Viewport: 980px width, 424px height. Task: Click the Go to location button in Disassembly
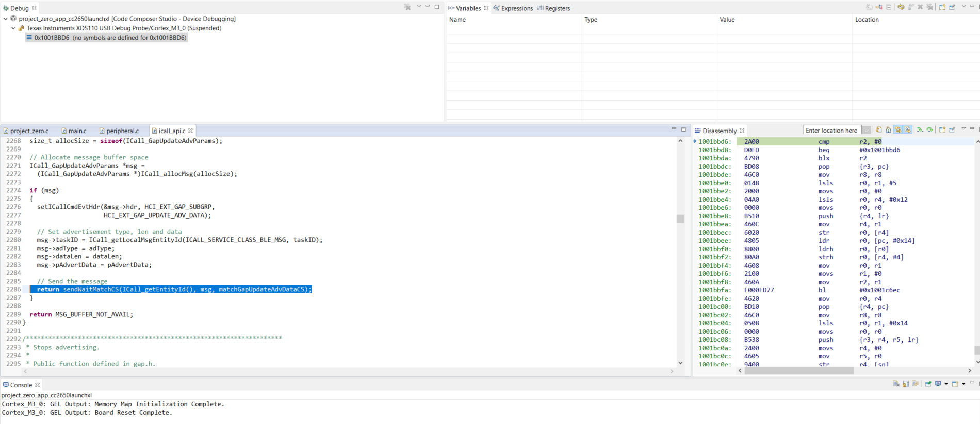[867, 130]
